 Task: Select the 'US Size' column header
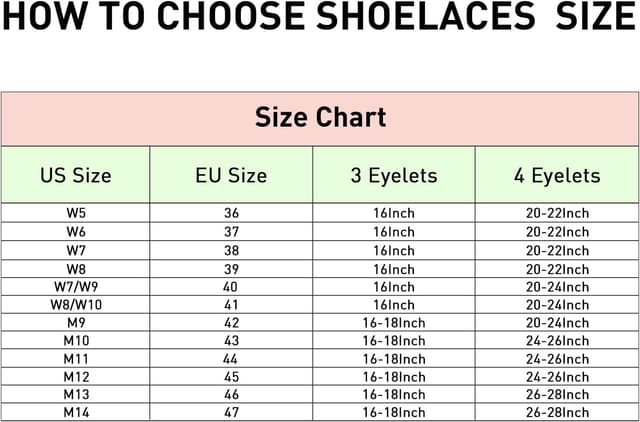click(76, 176)
